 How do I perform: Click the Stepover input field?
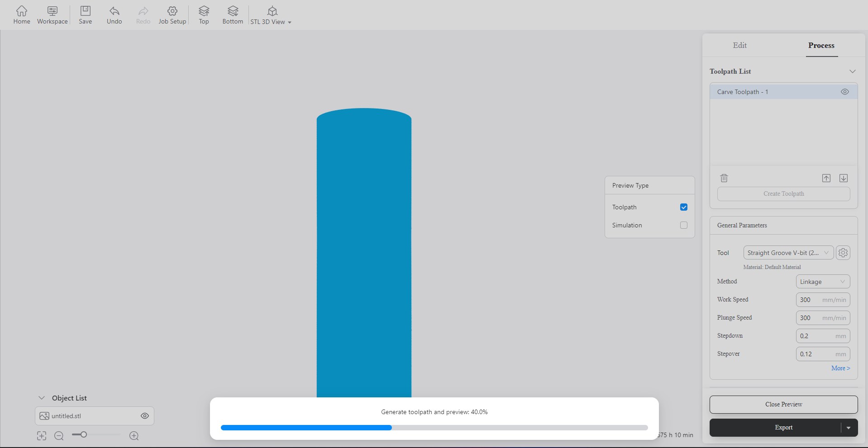pyautogui.click(x=823, y=354)
